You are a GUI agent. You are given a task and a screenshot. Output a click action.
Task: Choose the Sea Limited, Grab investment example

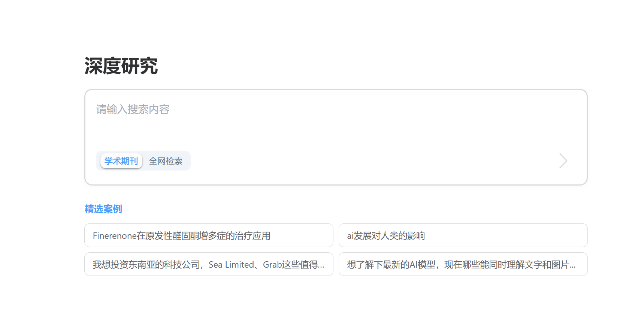(209, 264)
